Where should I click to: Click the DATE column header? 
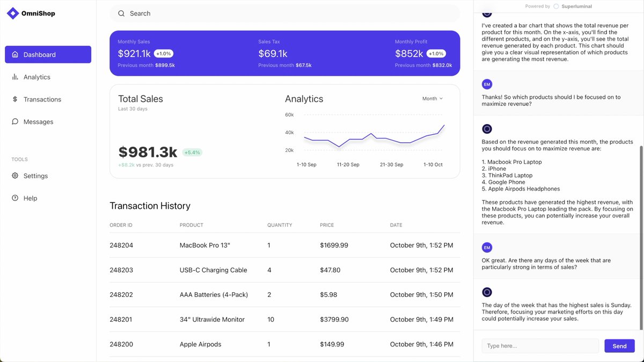click(396, 225)
